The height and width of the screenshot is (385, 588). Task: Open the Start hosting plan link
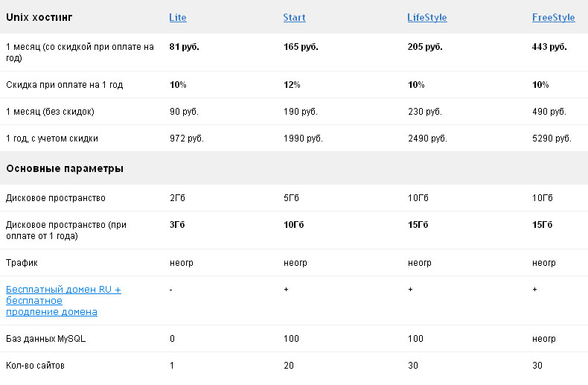point(295,18)
